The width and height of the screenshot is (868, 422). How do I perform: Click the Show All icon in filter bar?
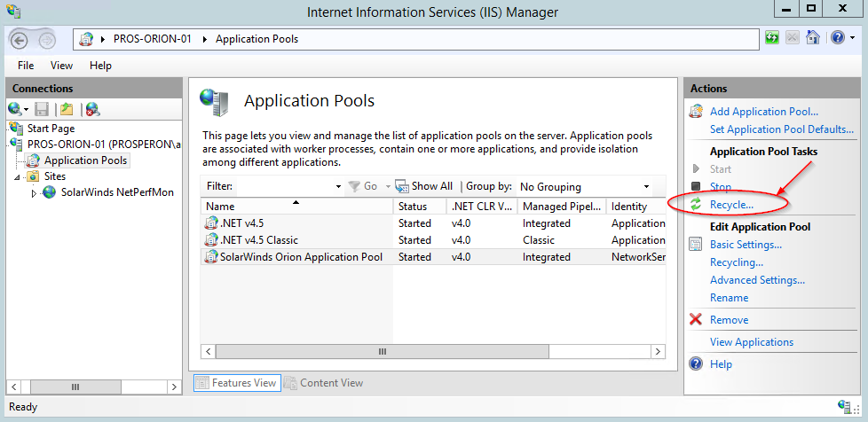pyautogui.click(x=402, y=186)
